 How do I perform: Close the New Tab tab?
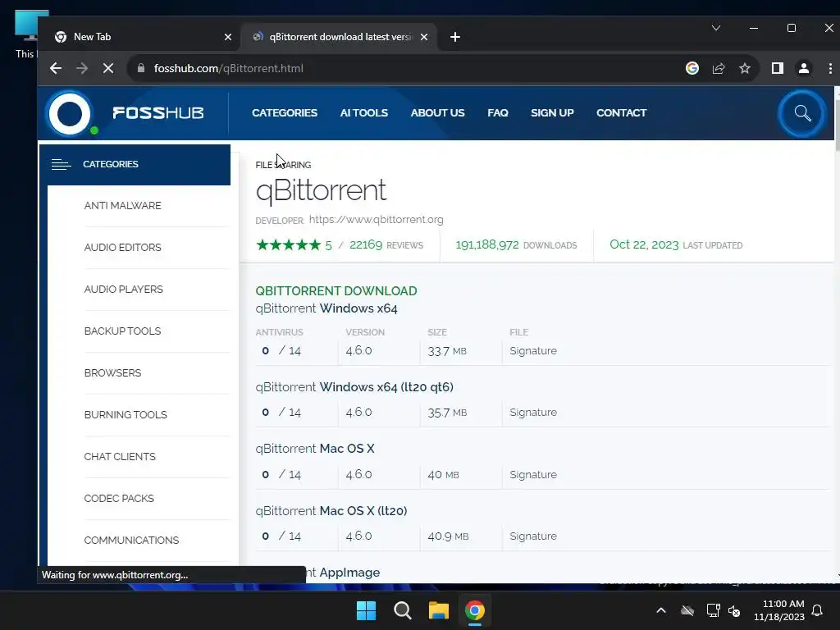228,37
